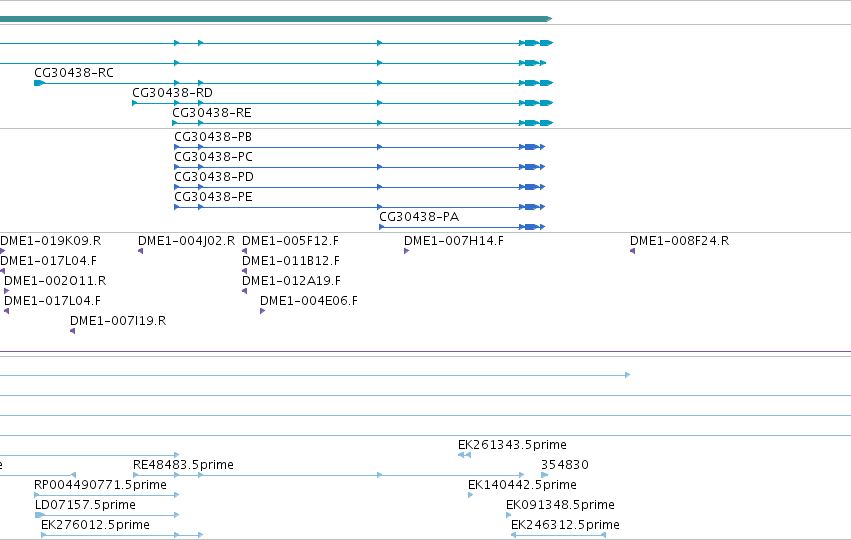Click the CG30438-PA protein feature label
The image size is (851, 540).
point(419,217)
